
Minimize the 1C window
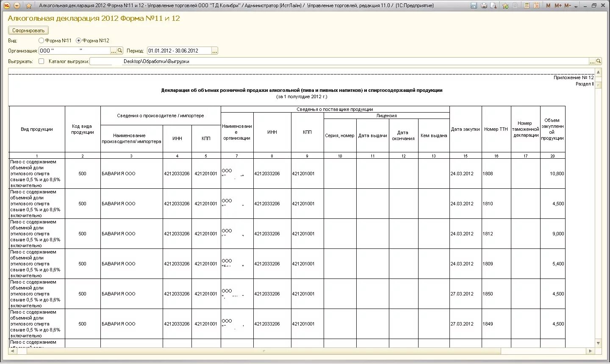point(586,6)
